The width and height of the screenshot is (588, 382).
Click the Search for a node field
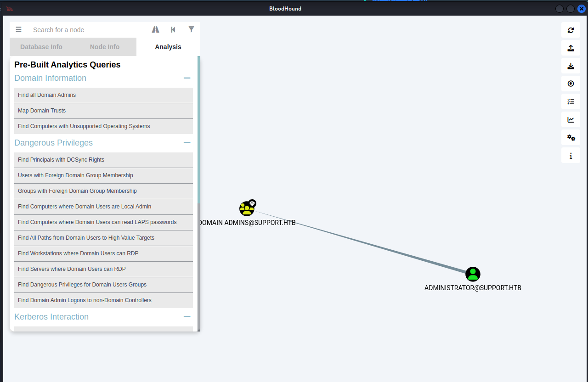coord(87,30)
